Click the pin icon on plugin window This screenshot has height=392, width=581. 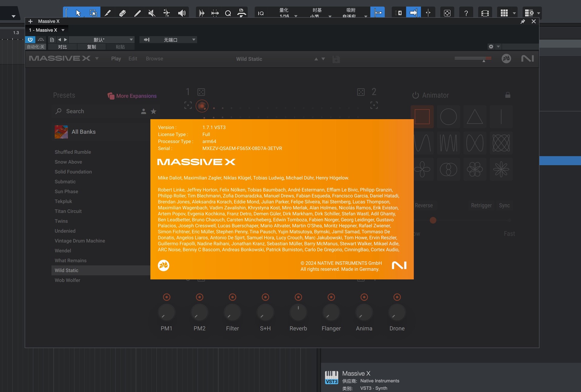click(x=523, y=21)
